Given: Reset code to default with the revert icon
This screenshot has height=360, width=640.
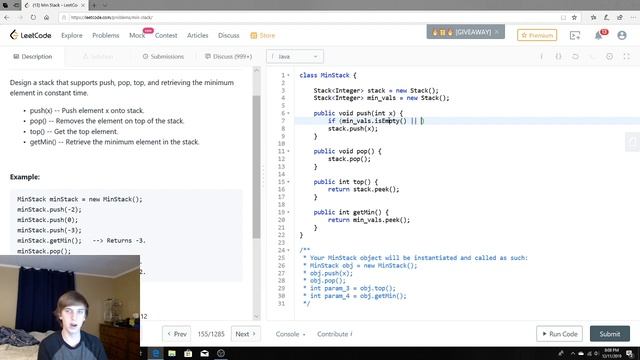Looking at the screenshot, I should point(575,56).
